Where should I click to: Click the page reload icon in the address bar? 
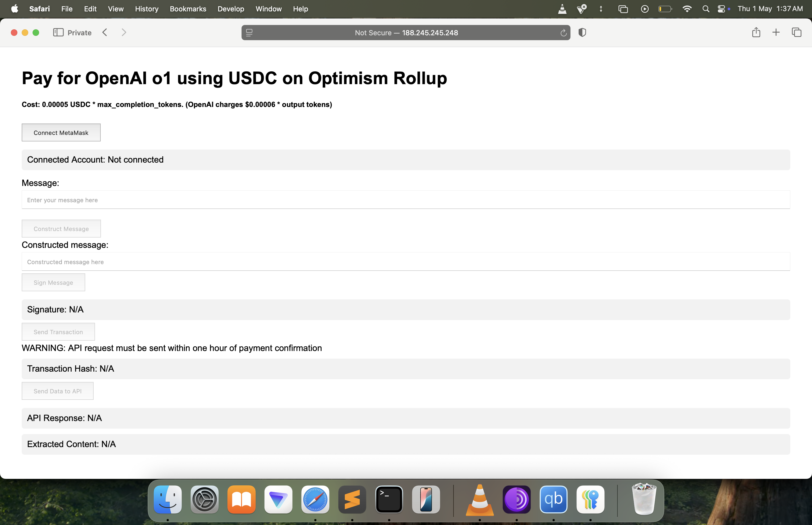pyautogui.click(x=563, y=33)
